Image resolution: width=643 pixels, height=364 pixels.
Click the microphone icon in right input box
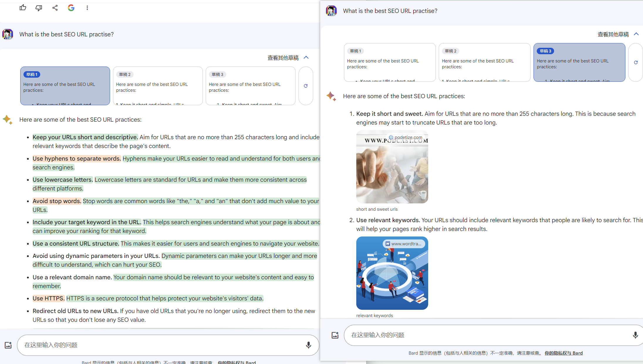(x=635, y=335)
